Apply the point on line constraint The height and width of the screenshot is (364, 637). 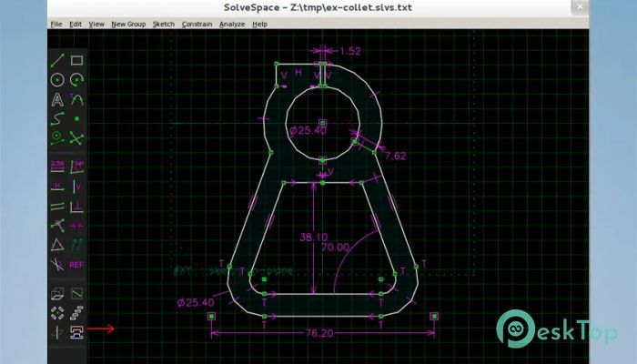click(x=57, y=226)
